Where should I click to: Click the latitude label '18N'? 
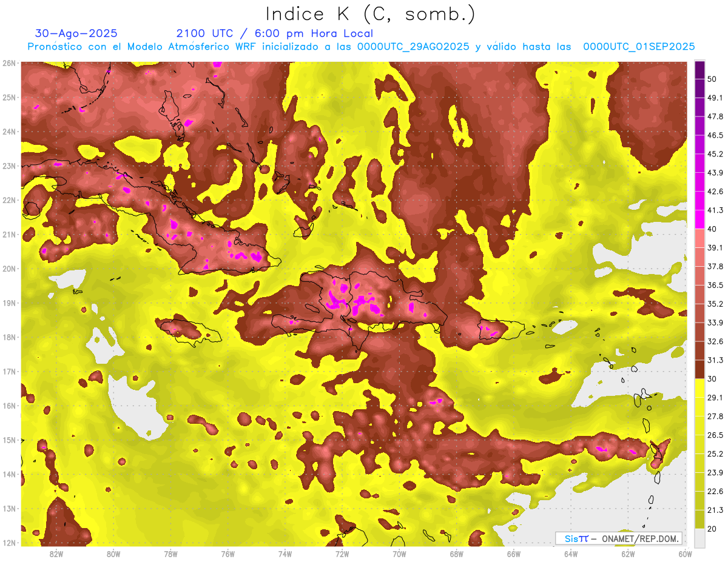tap(9, 337)
